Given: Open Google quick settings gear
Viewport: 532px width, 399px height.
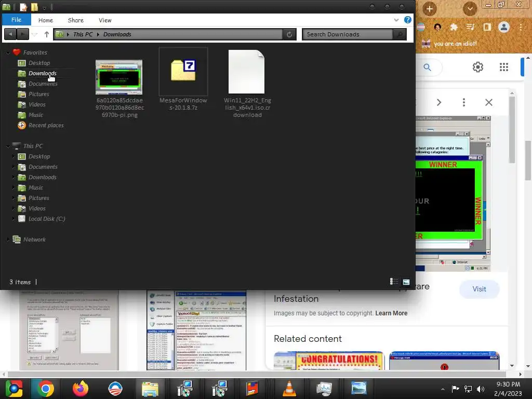Looking at the screenshot, I should pos(478,67).
